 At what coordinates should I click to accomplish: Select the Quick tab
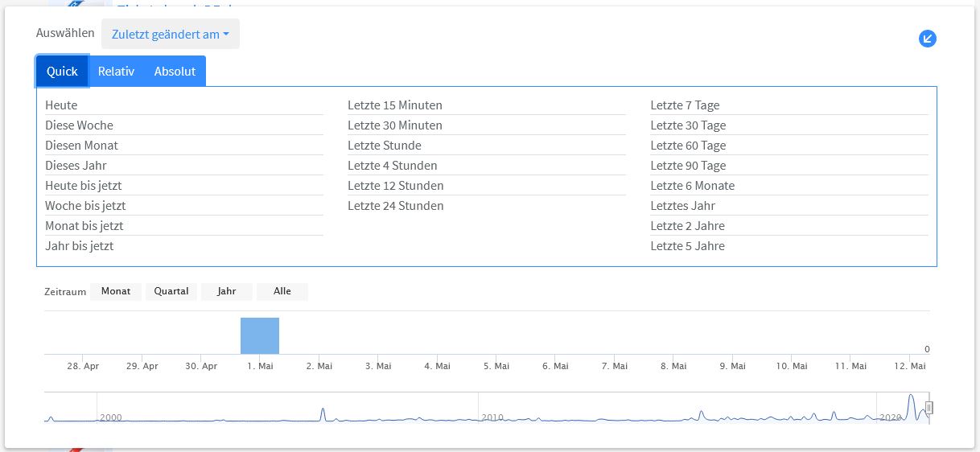tap(62, 71)
